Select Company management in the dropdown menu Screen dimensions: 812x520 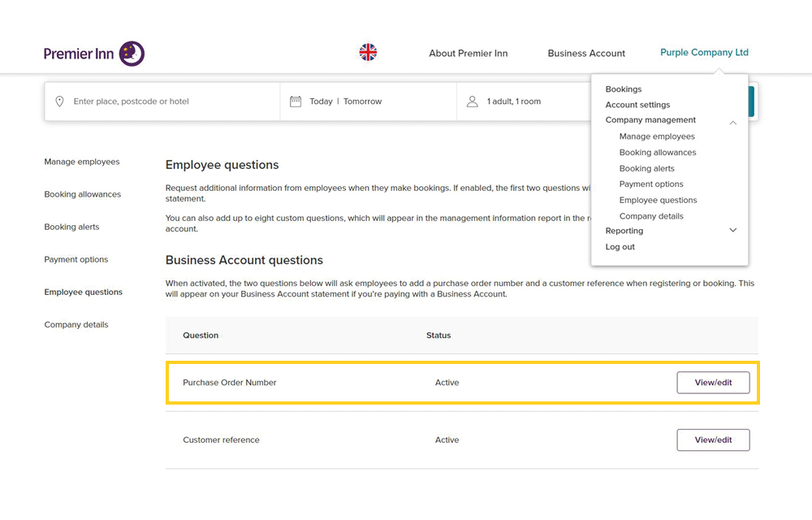point(650,119)
